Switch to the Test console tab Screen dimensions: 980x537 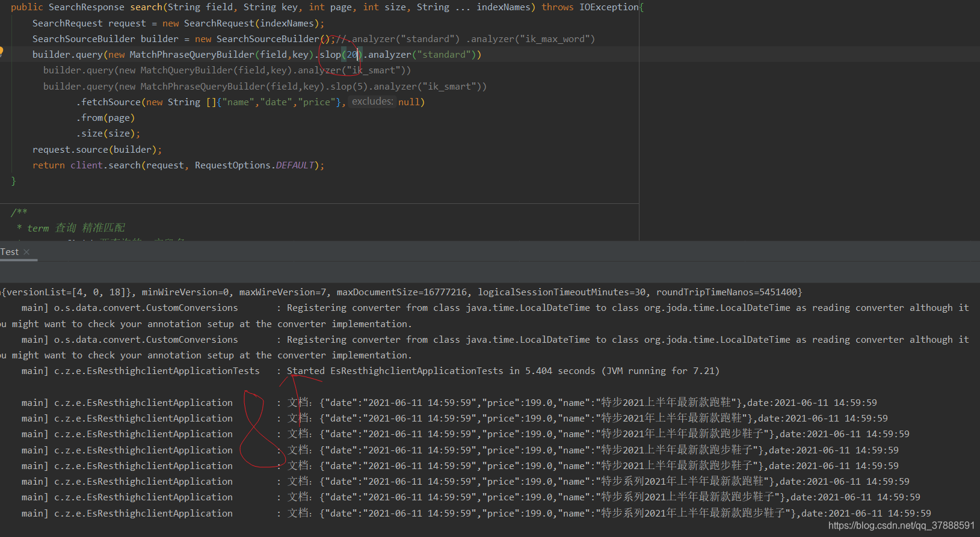(x=10, y=252)
